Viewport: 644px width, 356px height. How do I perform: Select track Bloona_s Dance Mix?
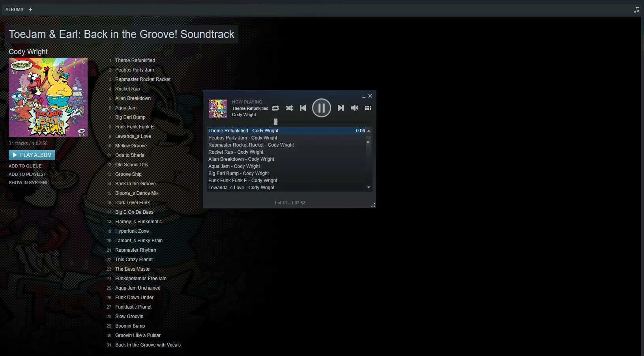(x=137, y=193)
